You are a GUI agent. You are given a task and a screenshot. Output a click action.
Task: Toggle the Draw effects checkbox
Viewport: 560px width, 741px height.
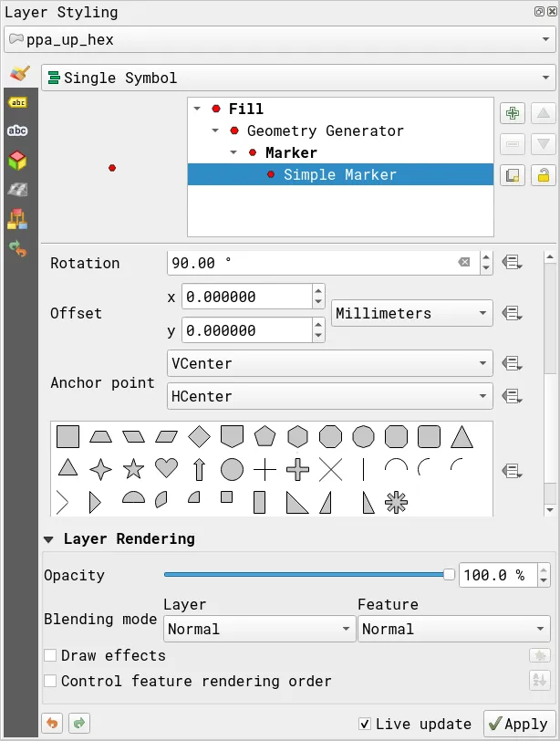click(x=50, y=655)
